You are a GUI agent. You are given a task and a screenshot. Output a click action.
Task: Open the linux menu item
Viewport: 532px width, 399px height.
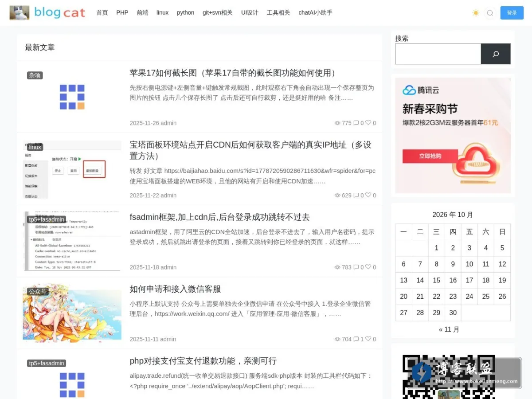(162, 12)
